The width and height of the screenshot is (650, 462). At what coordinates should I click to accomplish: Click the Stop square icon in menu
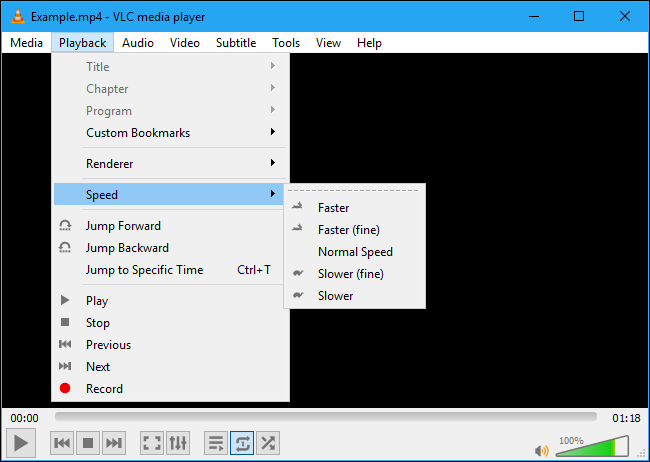tap(65, 322)
